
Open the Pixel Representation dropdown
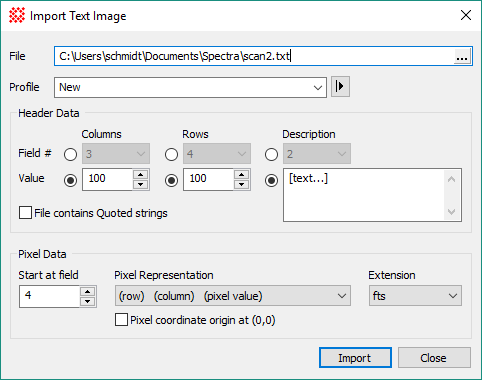coord(233,296)
